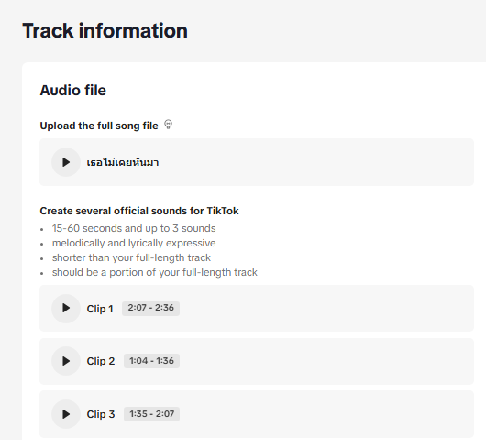This screenshot has width=486, height=448.
Task: Click the Clip 3 label
Action: pyautogui.click(x=101, y=414)
